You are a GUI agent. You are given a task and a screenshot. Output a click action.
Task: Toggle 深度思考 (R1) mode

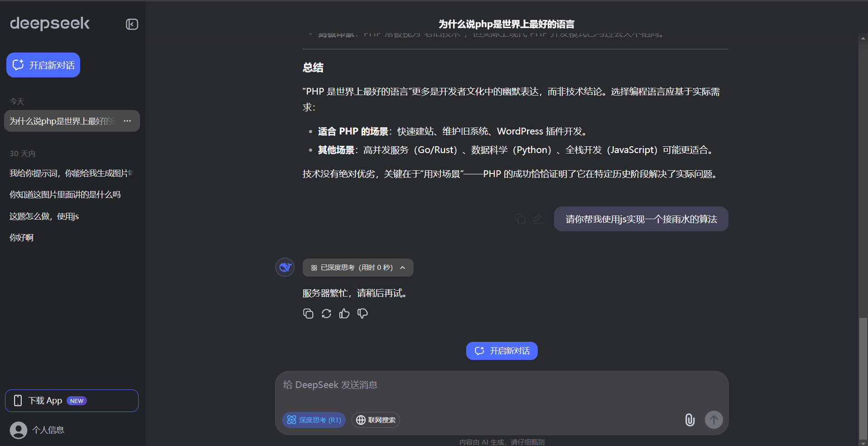click(x=314, y=420)
